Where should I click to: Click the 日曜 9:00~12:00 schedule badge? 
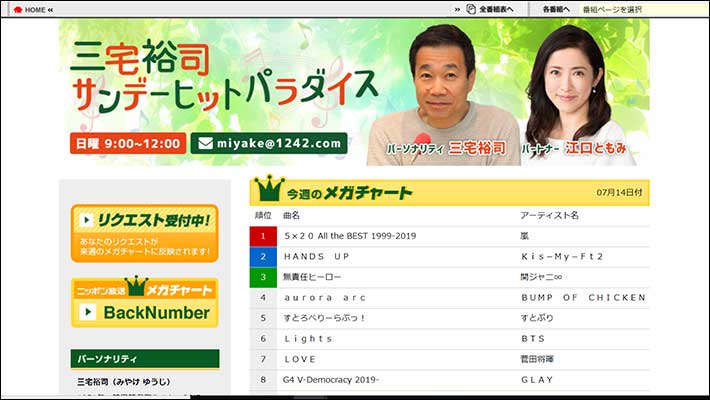point(128,143)
